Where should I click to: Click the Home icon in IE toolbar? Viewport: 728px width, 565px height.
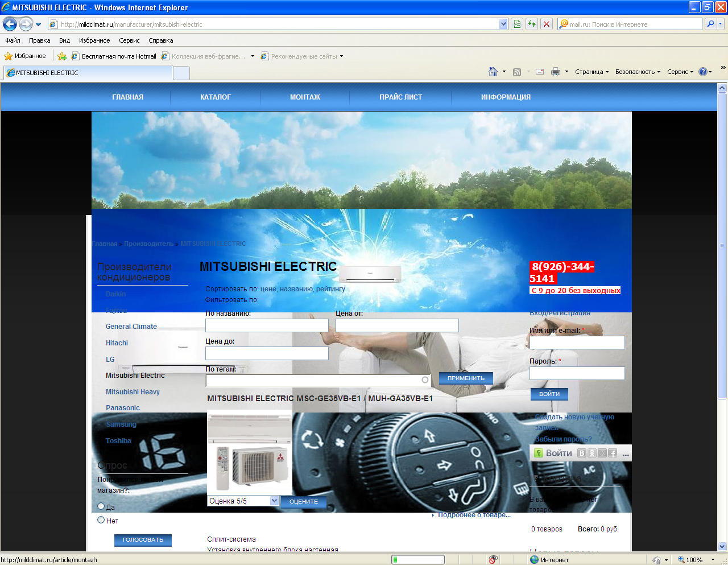[x=493, y=72]
